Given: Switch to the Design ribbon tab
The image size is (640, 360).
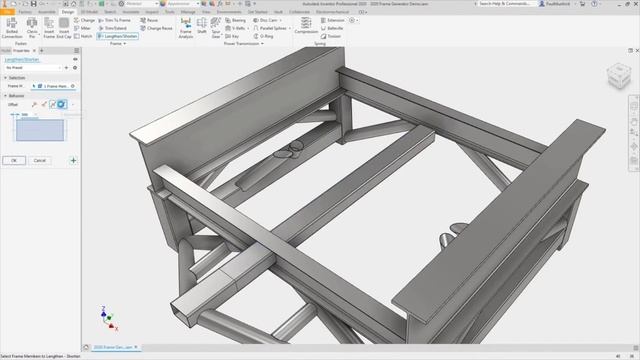Looking at the screenshot, I should (x=68, y=12).
